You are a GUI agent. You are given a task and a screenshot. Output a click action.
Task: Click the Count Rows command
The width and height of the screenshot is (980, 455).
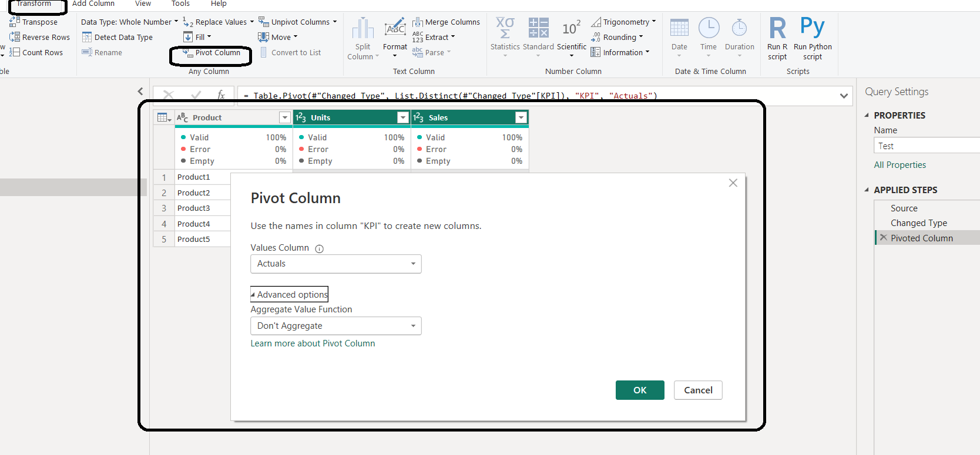36,52
